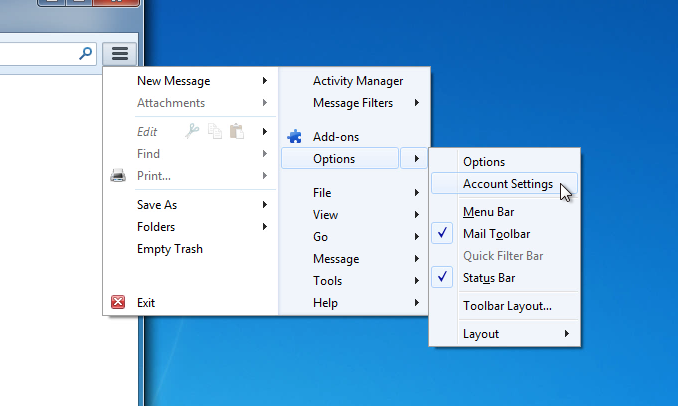Expand the Edit submenu arrow

click(265, 131)
